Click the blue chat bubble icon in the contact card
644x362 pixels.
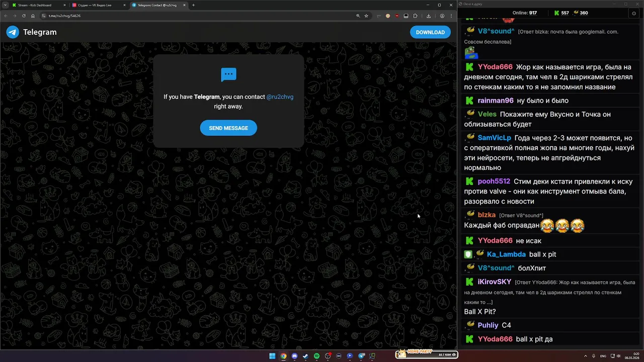click(228, 75)
